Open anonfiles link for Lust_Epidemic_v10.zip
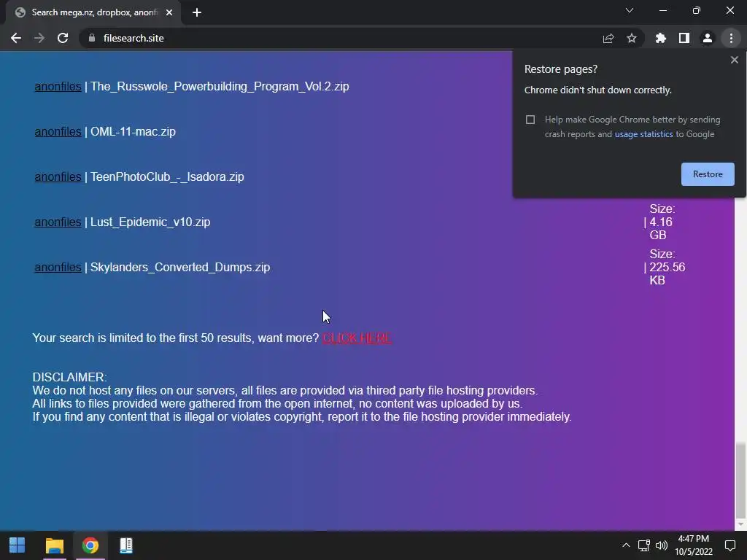Viewport: 747px width, 560px height. click(58, 222)
